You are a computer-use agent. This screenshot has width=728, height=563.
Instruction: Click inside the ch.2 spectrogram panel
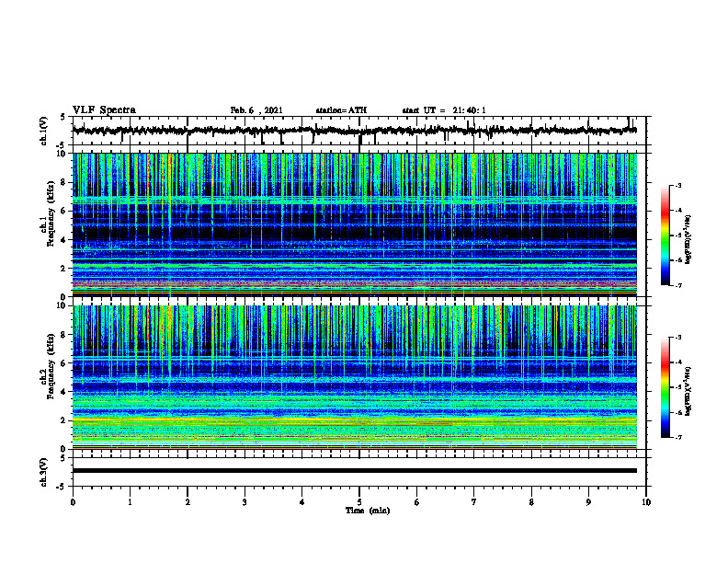tap(354, 377)
